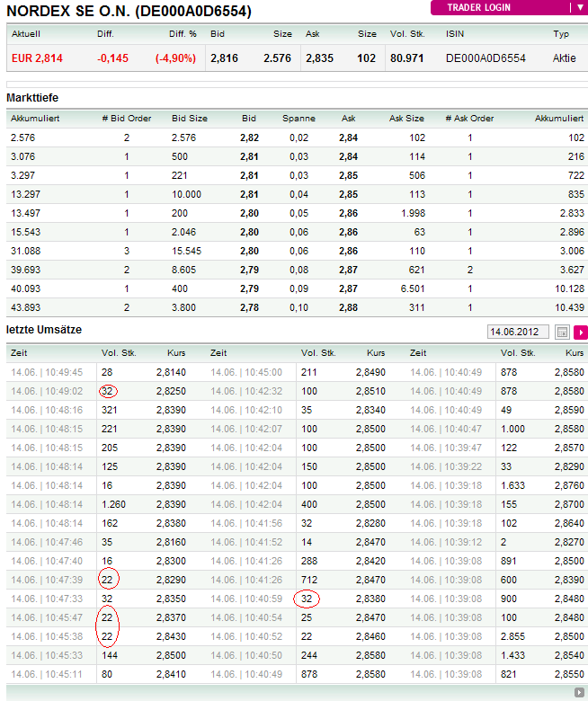Click the total volume 80.971

pyautogui.click(x=406, y=58)
